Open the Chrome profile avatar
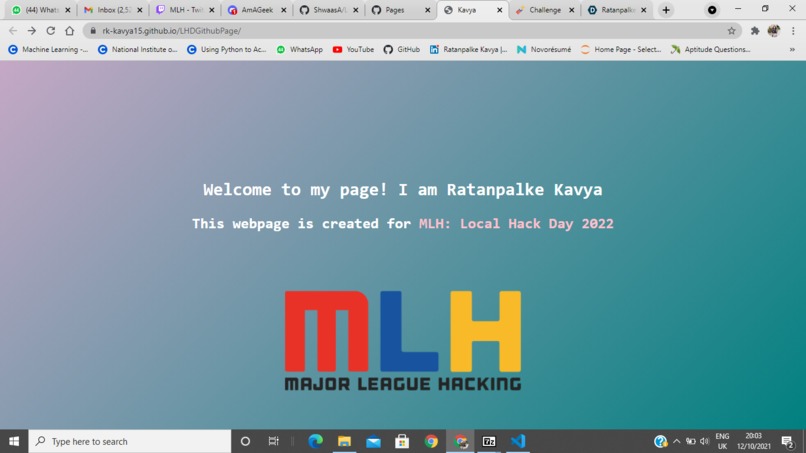 pos(774,31)
